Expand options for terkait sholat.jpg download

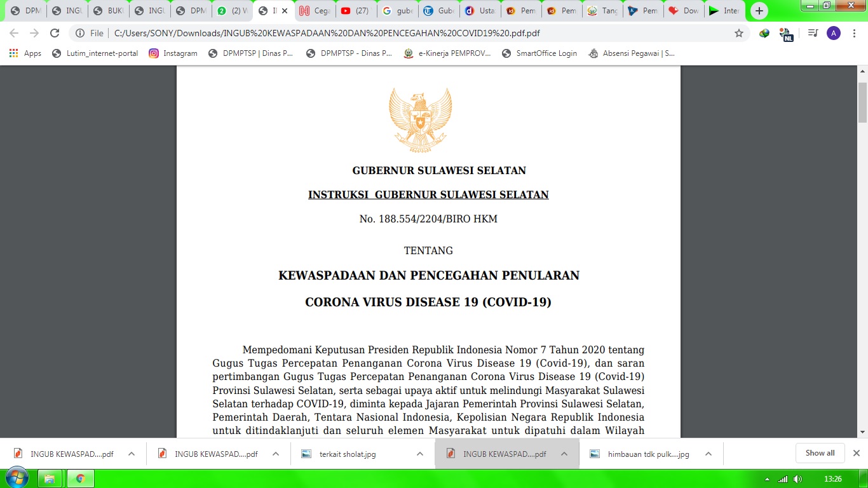420,454
